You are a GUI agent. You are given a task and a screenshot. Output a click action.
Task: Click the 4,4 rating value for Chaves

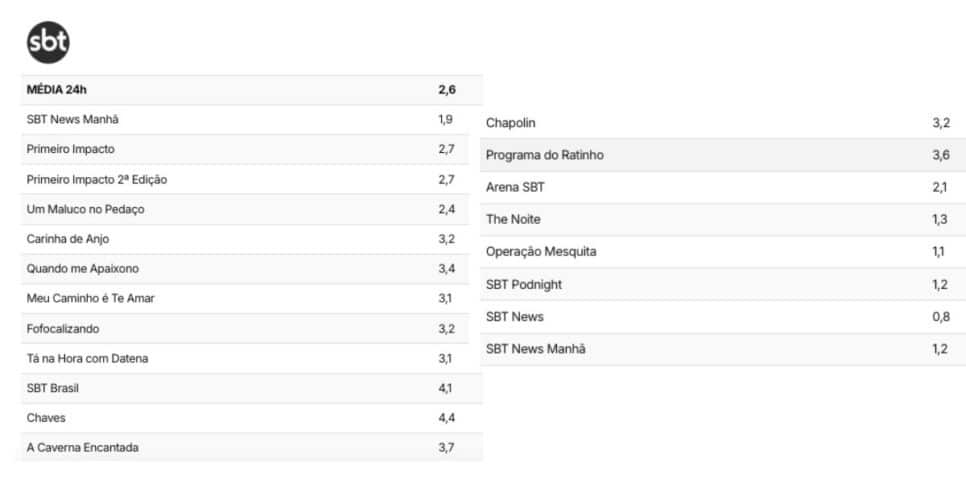point(447,418)
